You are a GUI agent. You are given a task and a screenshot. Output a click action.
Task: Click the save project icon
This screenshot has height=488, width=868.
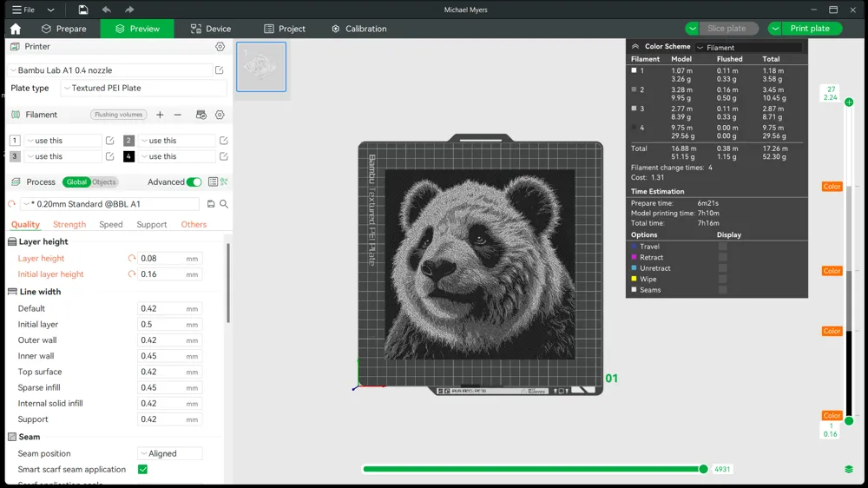click(83, 10)
